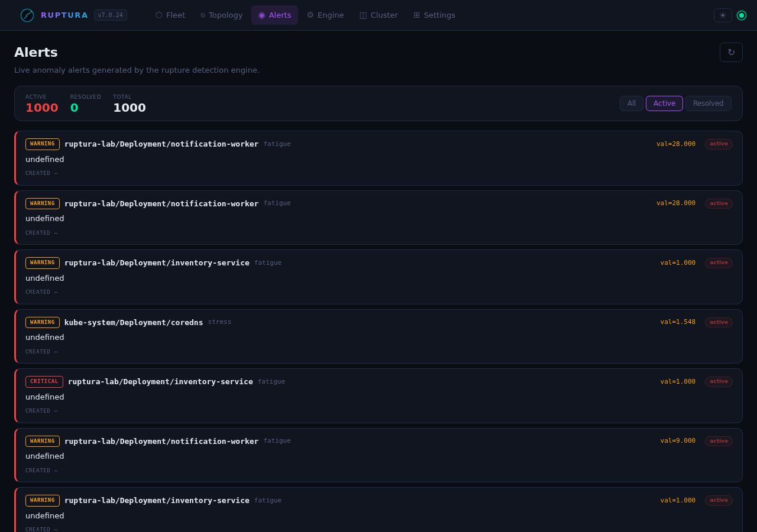Viewport: 757px width, 532px height.
Task: Select the Active filter button
Action: [x=664, y=103]
